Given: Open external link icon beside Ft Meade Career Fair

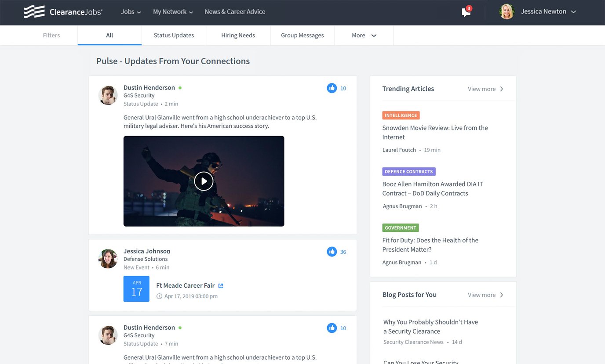Looking at the screenshot, I should [221, 286].
